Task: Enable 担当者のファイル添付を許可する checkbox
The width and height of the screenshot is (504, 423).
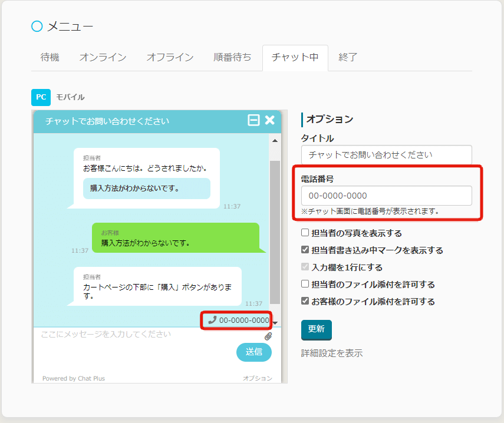Action: pos(305,284)
